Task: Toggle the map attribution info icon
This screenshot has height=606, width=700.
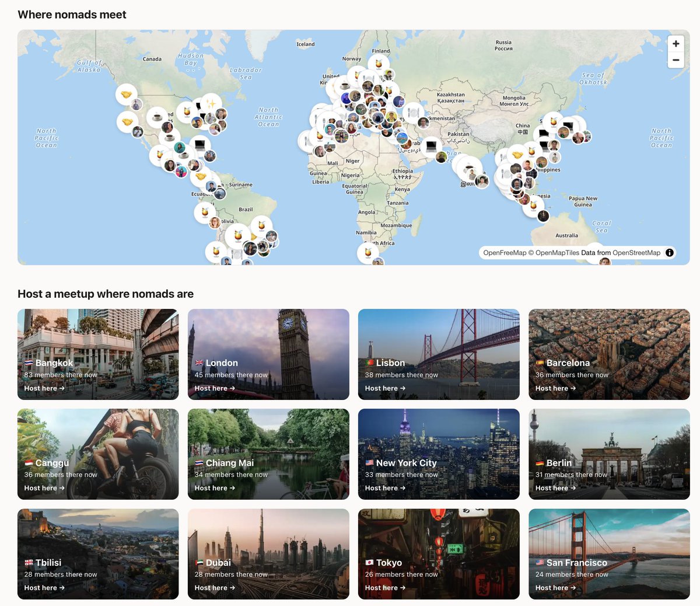Action: [670, 253]
